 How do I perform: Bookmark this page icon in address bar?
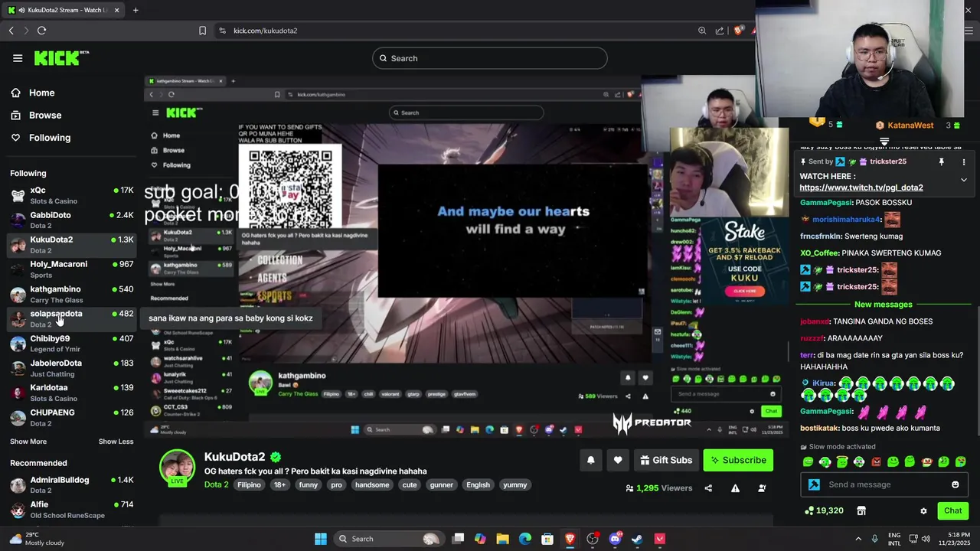202,31
